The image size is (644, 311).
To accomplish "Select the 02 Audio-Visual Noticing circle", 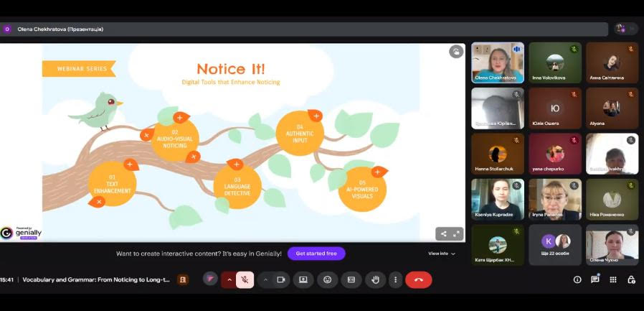I will [174, 139].
